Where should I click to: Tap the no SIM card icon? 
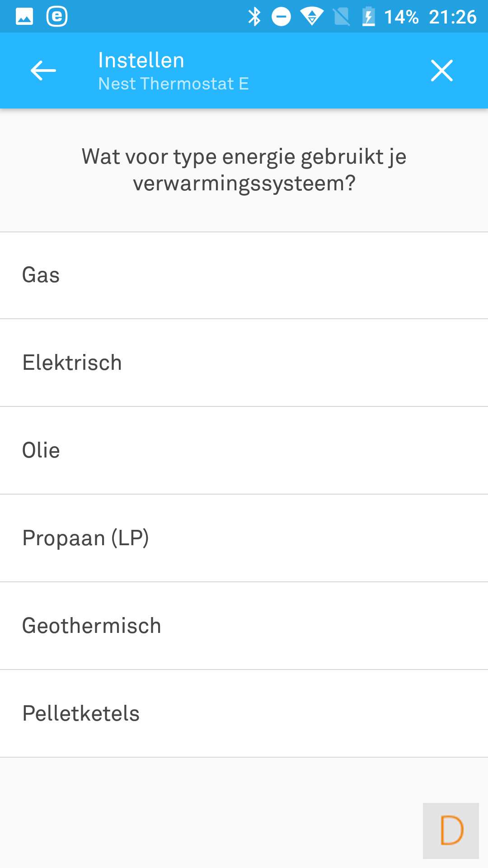(342, 17)
